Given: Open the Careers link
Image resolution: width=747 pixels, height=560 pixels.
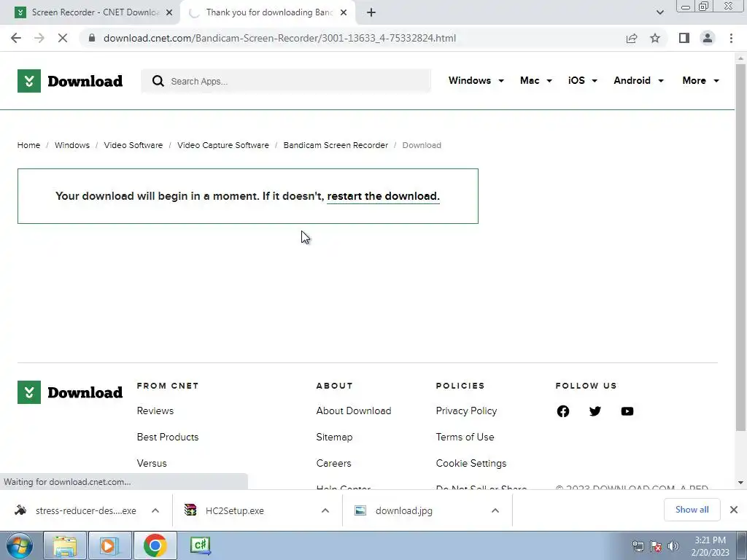Looking at the screenshot, I should click(333, 463).
